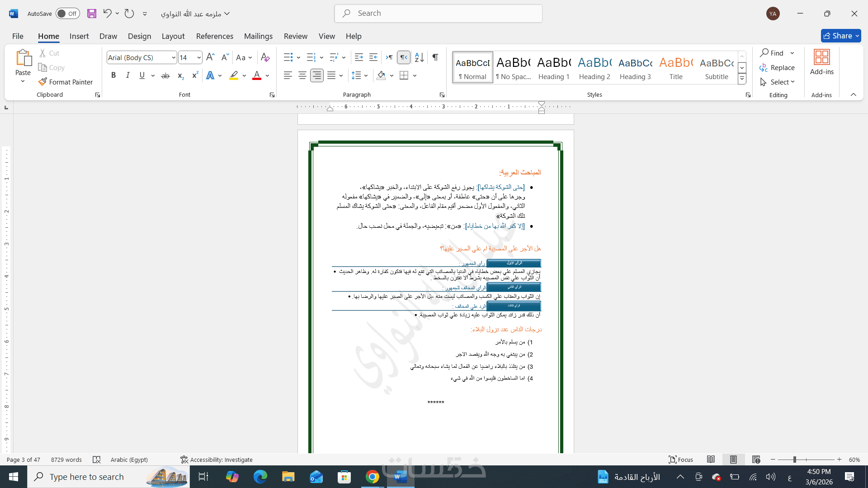The height and width of the screenshot is (488, 868).
Task: Switch to the Layout tab
Action: [173, 36]
